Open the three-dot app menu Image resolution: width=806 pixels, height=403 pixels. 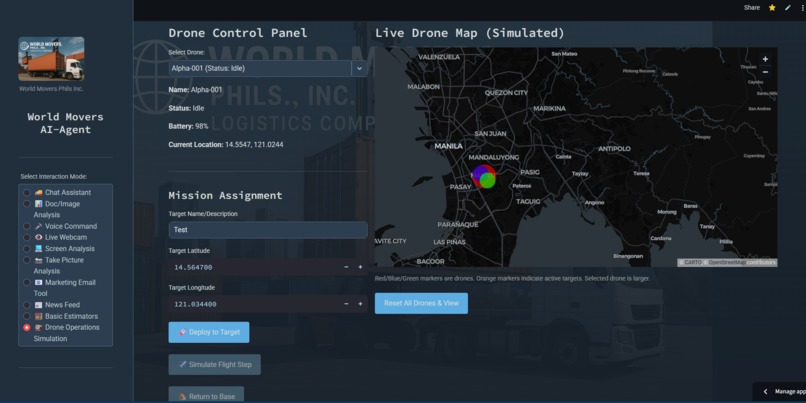[803, 8]
